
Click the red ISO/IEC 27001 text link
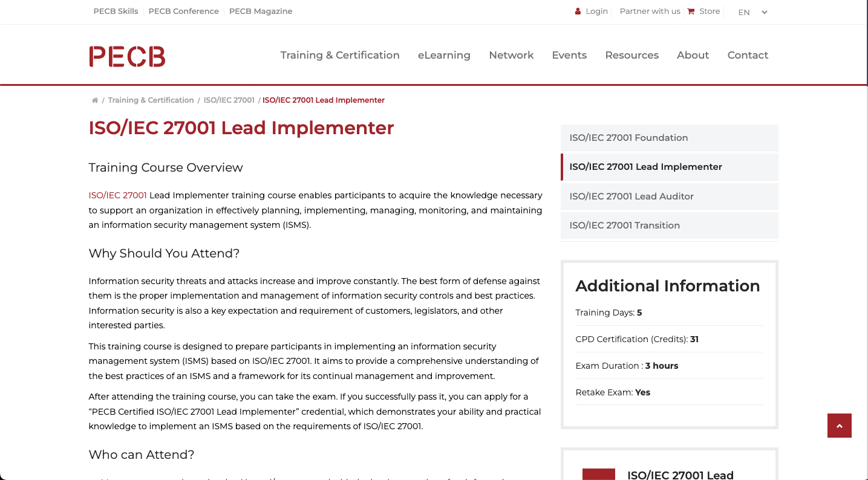click(118, 195)
